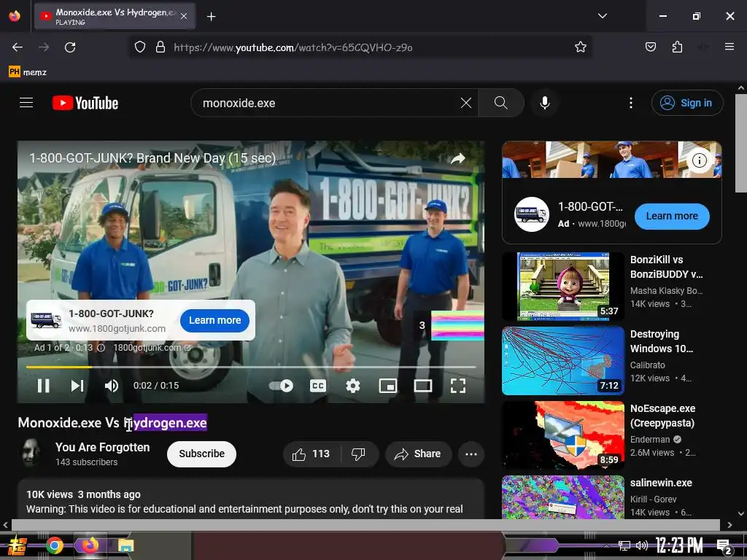The height and width of the screenshot is (560, 747).
Task: Enter fullscreen mode icon
Action: tap(458, 386)
